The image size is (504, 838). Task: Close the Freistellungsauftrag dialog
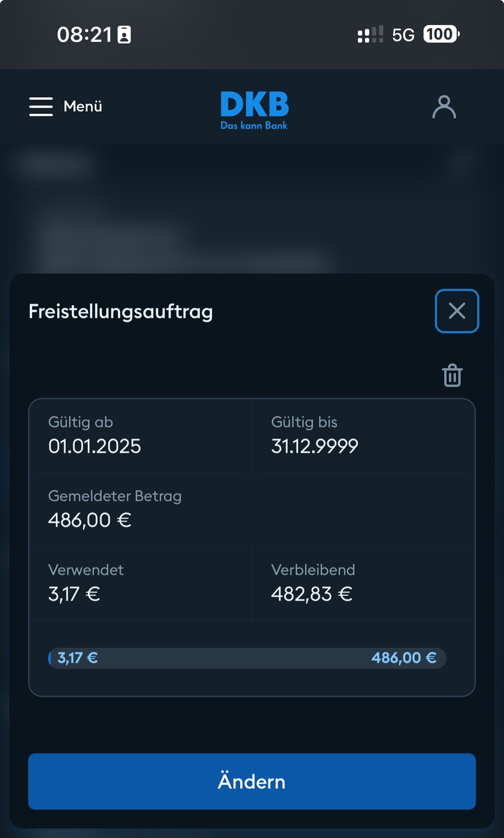pyautogui.click(x=457, y=311)
